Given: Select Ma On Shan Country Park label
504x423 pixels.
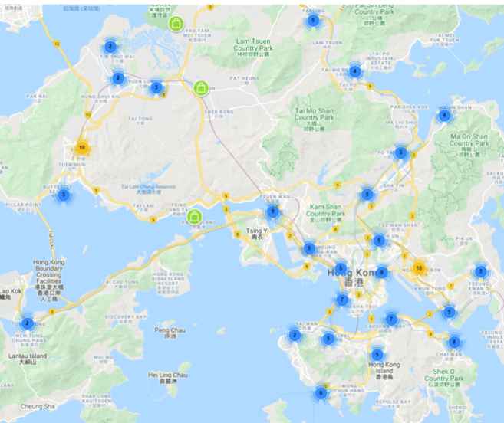Looking at the screenshot, I should click(x=469, y=146).
